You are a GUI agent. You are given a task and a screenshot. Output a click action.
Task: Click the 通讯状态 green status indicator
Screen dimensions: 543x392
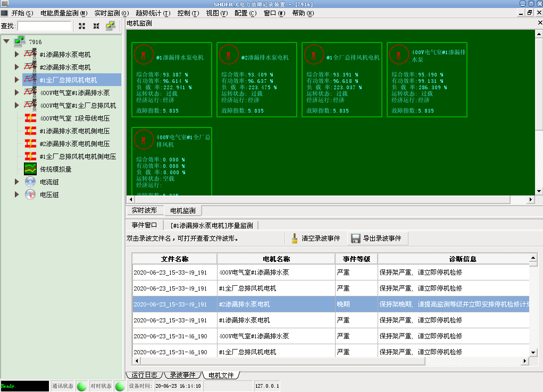point(82,386)
